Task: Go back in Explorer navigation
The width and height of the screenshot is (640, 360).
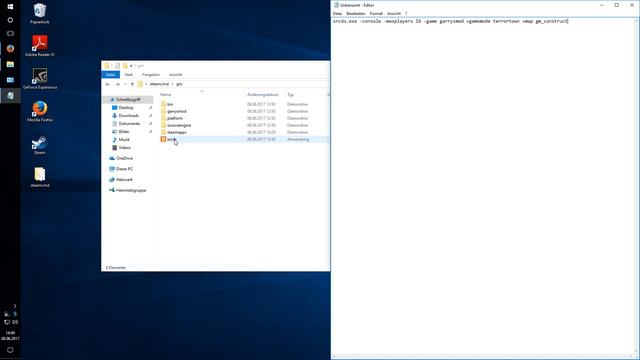Action: pos(108,84)
